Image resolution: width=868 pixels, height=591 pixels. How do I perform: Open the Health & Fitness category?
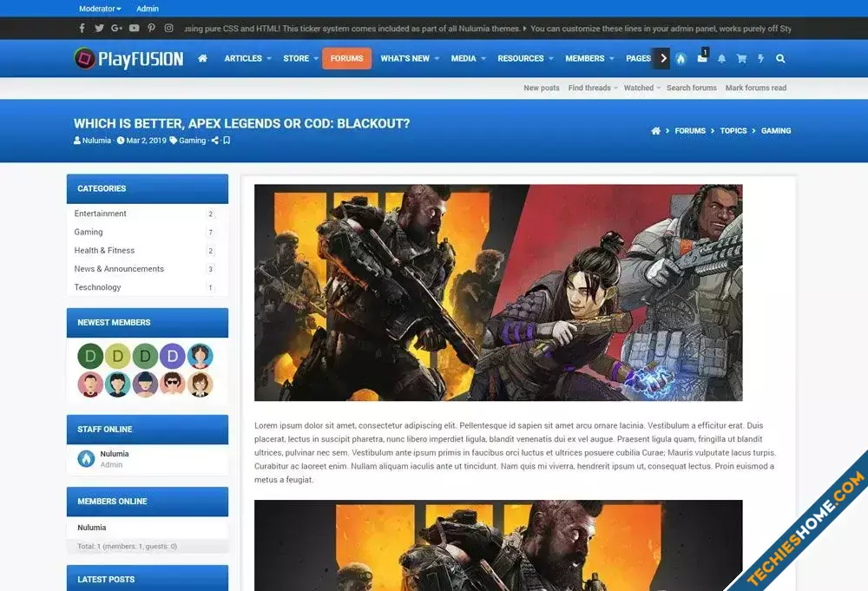[x=105, y=250]
